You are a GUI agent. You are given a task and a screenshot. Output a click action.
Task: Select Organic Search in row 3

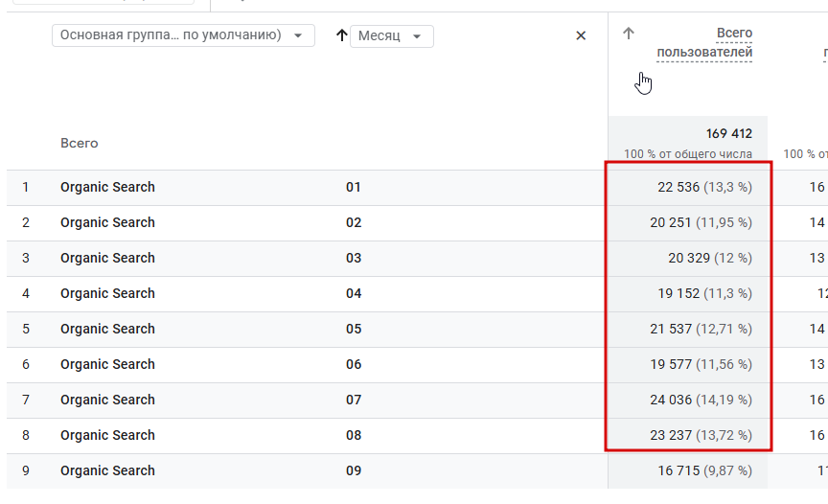(x=107, y=258)
